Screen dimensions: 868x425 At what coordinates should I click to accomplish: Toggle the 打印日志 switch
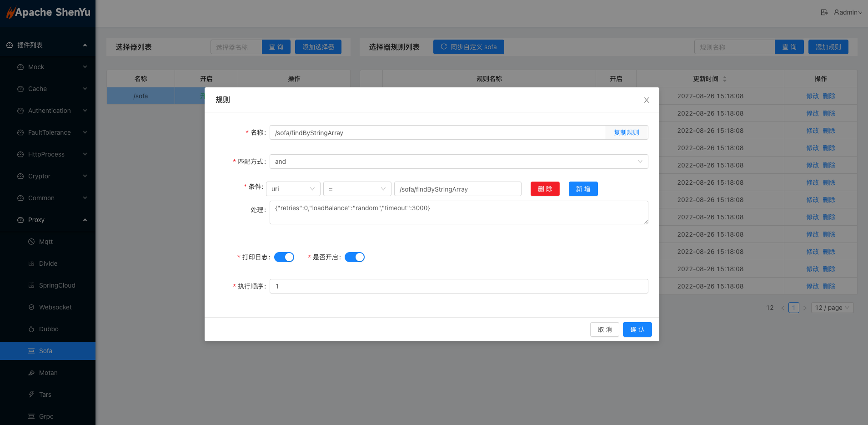(x=284, y=257)
